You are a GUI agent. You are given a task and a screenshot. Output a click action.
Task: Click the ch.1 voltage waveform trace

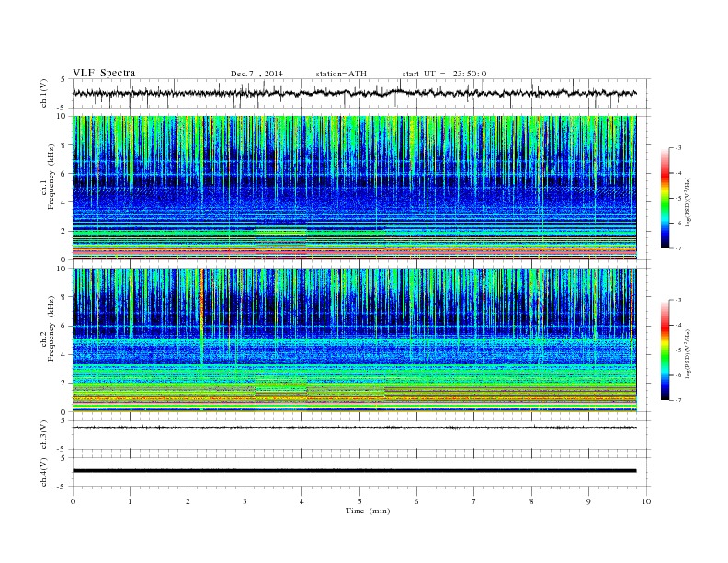pyautogui.click(x=355, y=93)
